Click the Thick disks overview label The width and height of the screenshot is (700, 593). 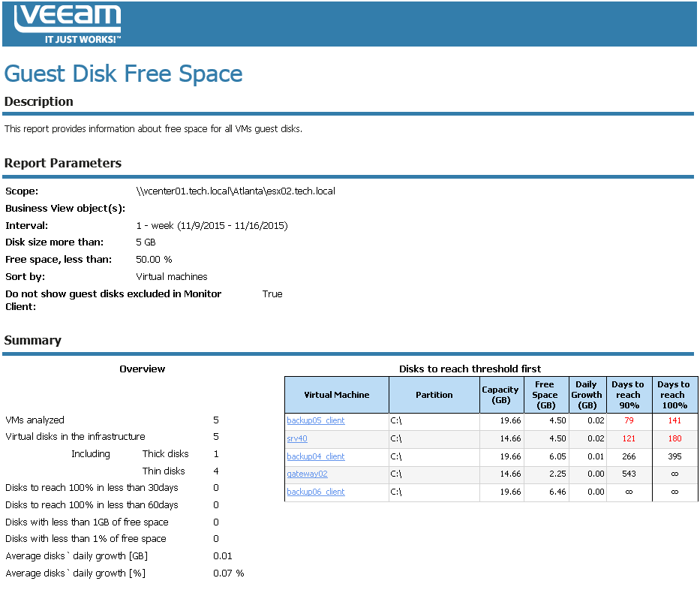pos(165,453)
